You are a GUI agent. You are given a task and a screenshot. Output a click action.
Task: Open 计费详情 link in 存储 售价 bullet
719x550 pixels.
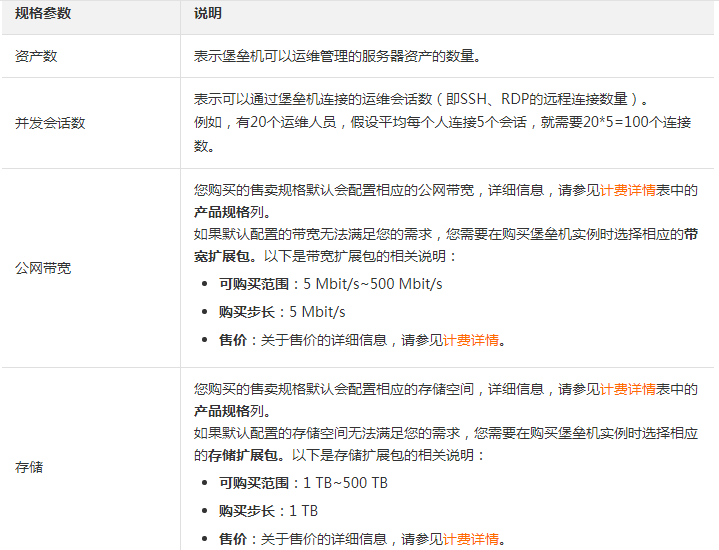(471, 539)
